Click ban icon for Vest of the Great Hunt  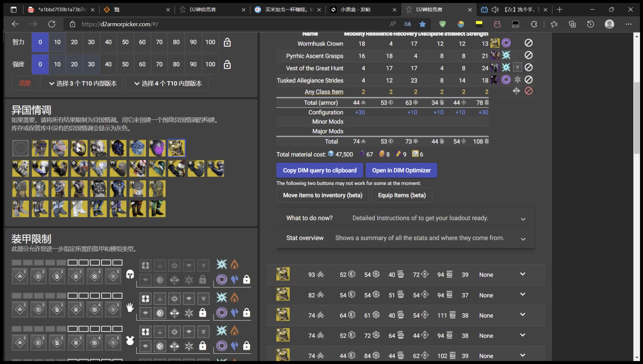528,67
